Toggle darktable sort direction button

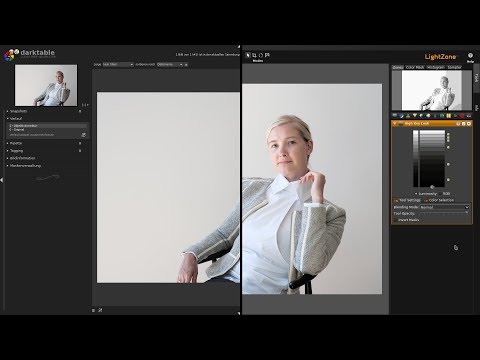click(x=186, y=64)
